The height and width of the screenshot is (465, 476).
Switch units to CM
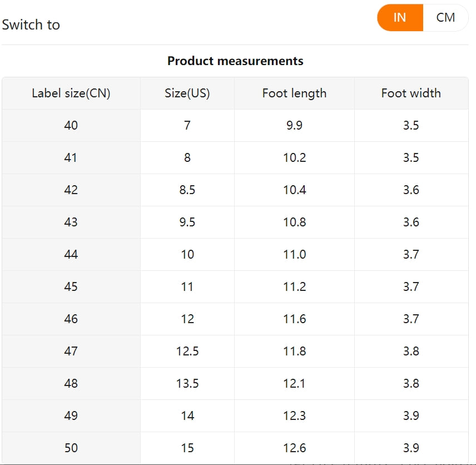[x=445, y=17]
